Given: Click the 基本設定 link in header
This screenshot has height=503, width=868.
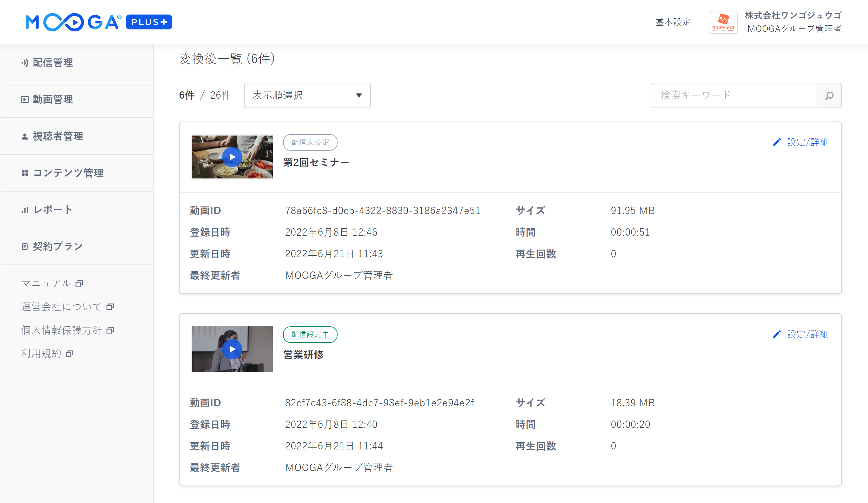Looking at the screenshot, I should 672,22.
